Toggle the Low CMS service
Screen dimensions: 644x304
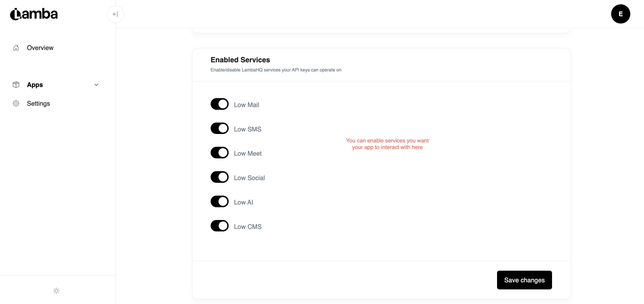(x=220, y=226)
